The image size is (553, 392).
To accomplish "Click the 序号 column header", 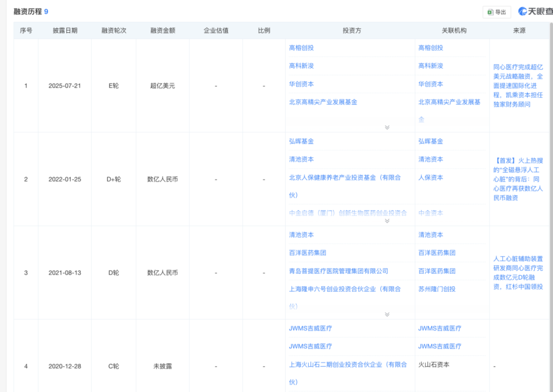I will pyautogui.click(x=26, y=31).
